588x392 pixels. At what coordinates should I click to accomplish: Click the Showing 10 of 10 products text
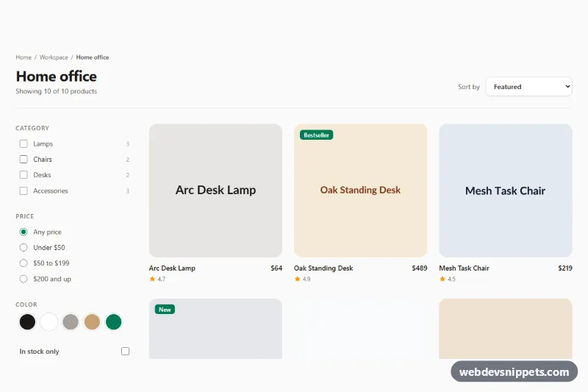[x=57, y=91]
